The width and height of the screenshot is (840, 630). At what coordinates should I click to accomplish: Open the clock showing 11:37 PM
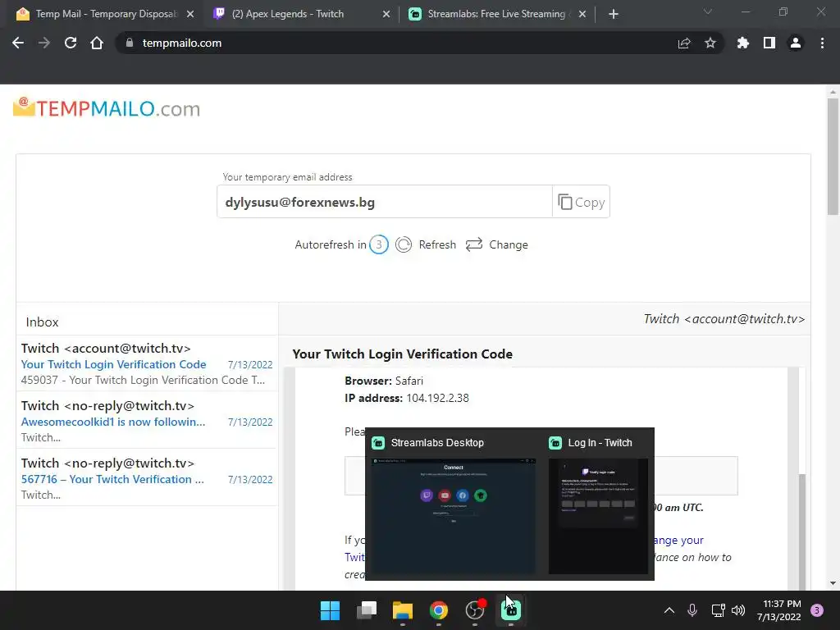pos(779,610)
